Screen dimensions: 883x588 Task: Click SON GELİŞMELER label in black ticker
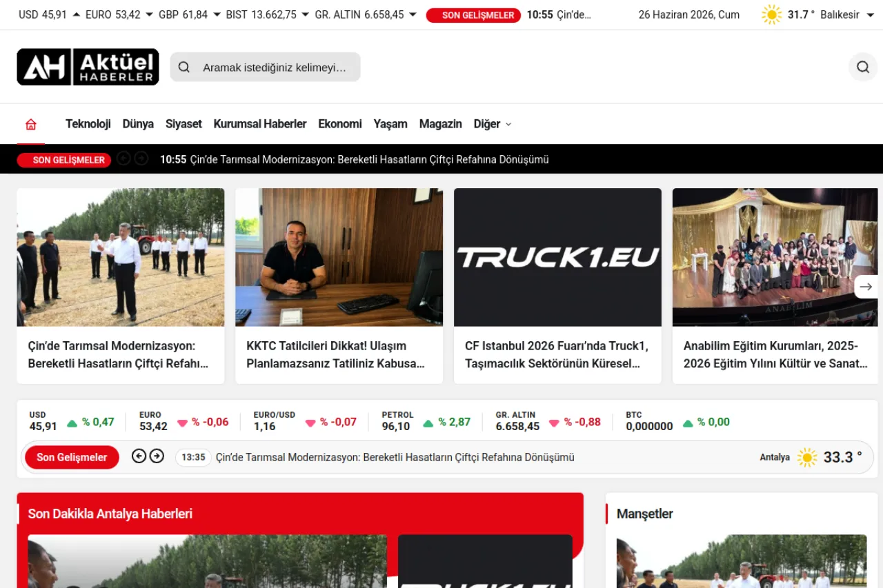click(x=65, y=160)
